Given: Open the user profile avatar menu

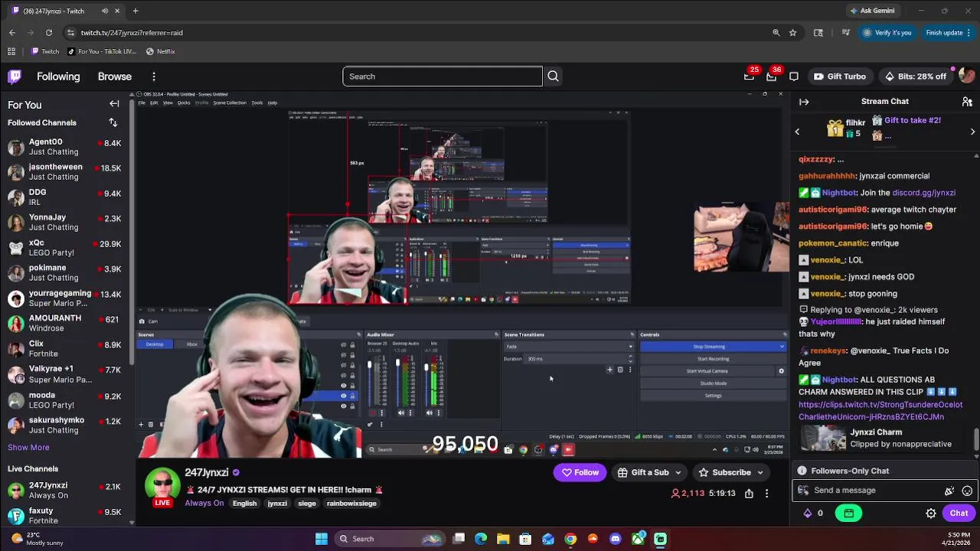Looking at the screenshot, I should (966, 76).
